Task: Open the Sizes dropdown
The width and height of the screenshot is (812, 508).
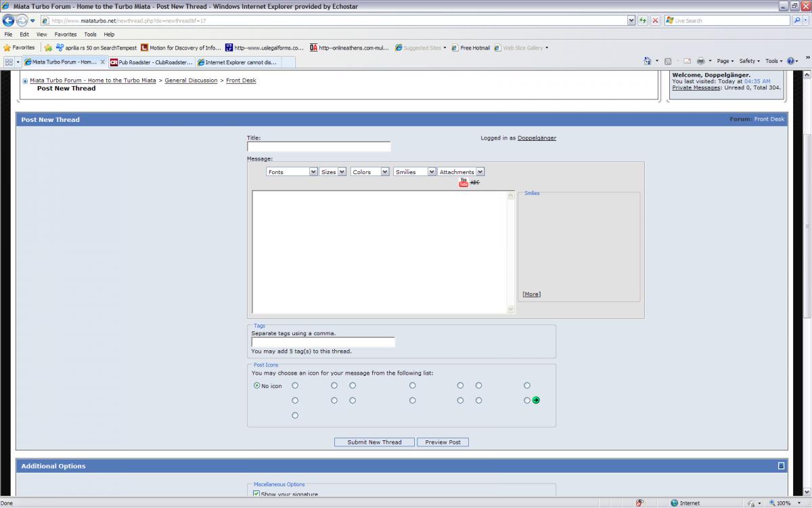Action: [x=333, y=172]
